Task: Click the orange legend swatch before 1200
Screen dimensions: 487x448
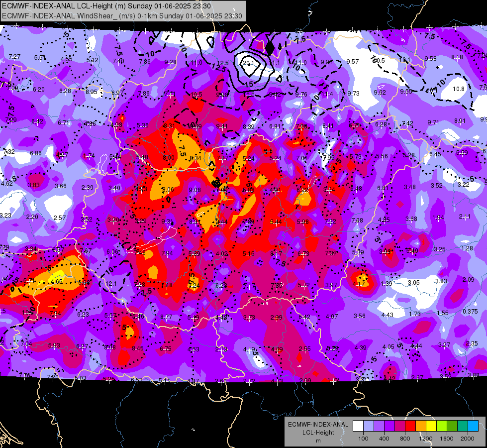Action: [x=421, y=426]
